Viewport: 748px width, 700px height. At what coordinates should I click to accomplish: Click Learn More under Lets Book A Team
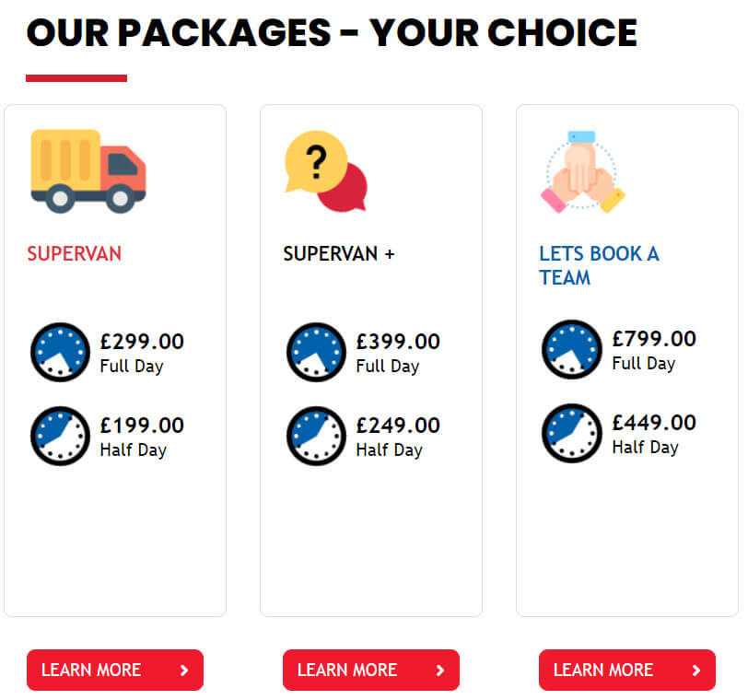click(627, 670)
